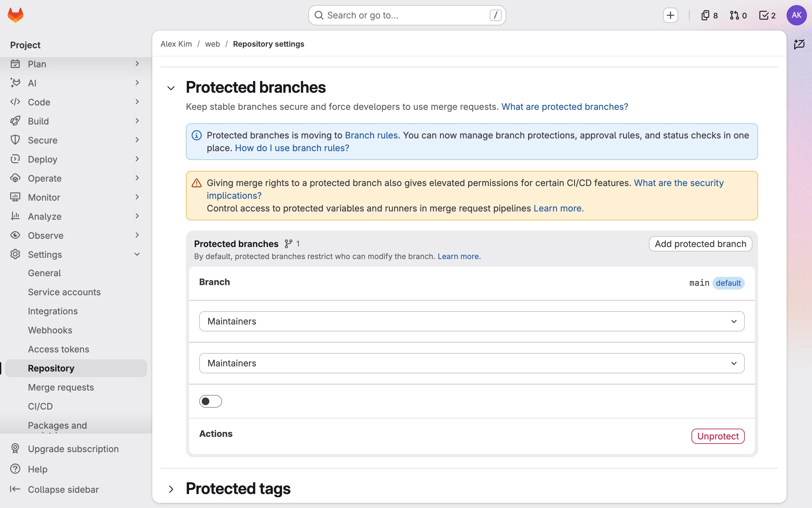This screenshot has width=812, height=508.
Task: Open assigned issues counter showing 8
Action: click(x=709, y=15)
